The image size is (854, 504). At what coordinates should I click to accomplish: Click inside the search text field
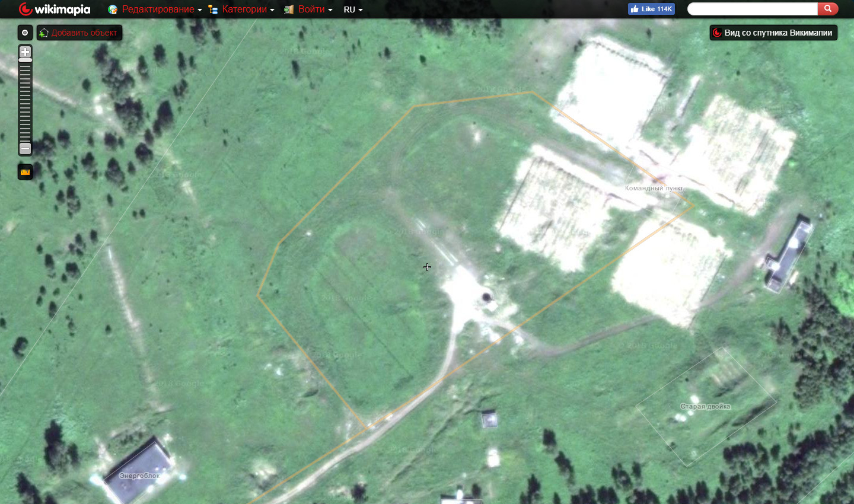pyautogui.click(x=752, y=9)
